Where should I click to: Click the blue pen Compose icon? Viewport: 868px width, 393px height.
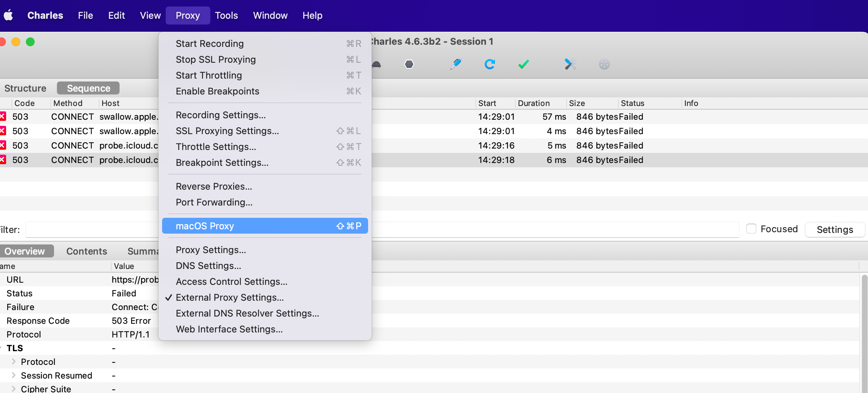(x=456, y=64)
